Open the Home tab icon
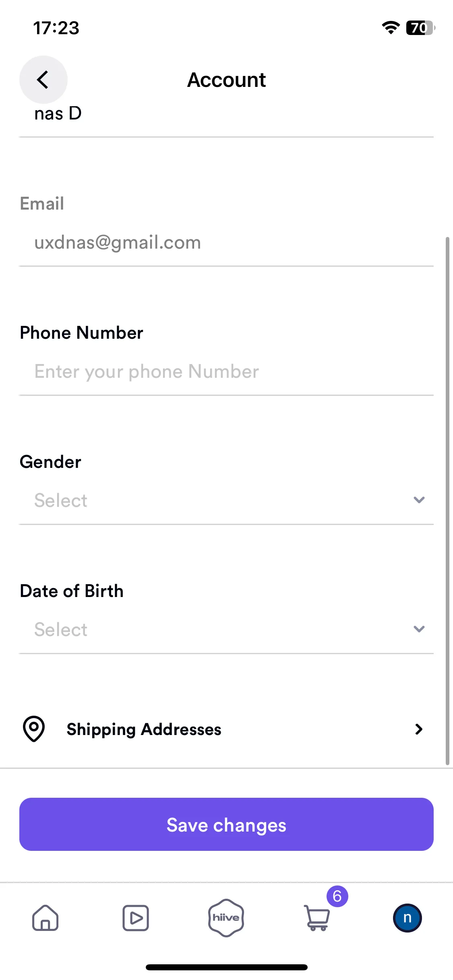Image resolution: width=453 pixels, height=980 pixels. (46, 918)
